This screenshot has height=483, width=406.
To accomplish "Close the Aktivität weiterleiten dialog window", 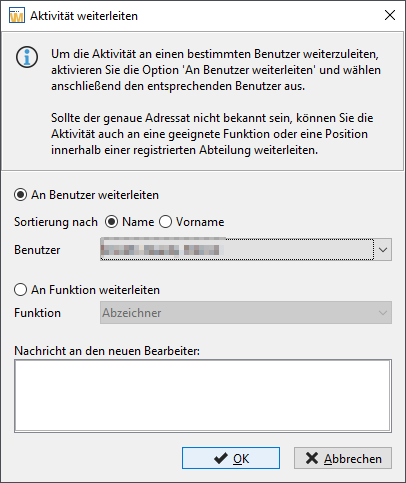I will point(390,15).
